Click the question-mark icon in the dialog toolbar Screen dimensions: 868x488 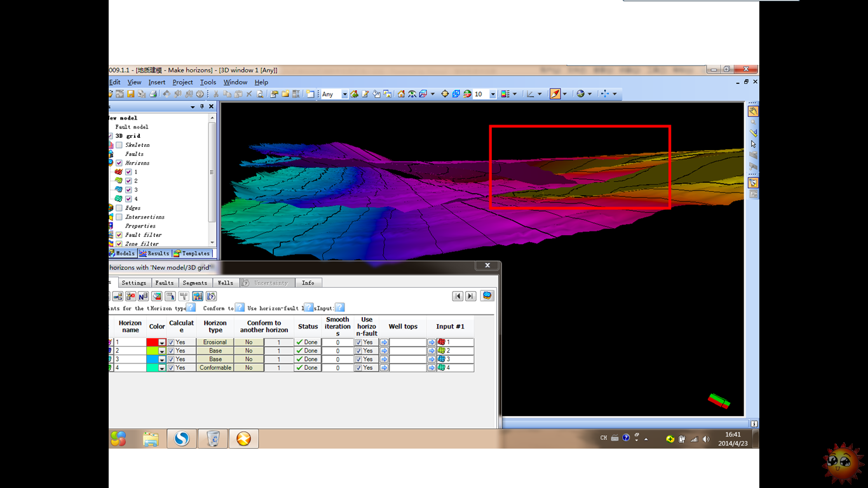point(212,296)
